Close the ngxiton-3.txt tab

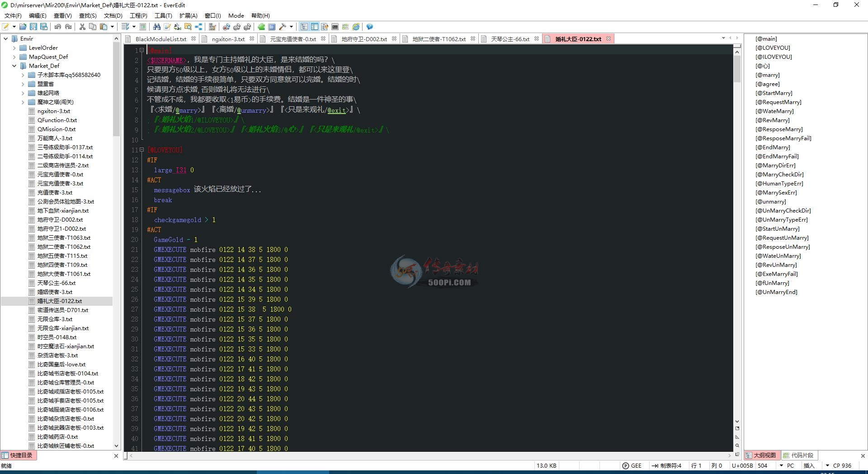point(252,38)
